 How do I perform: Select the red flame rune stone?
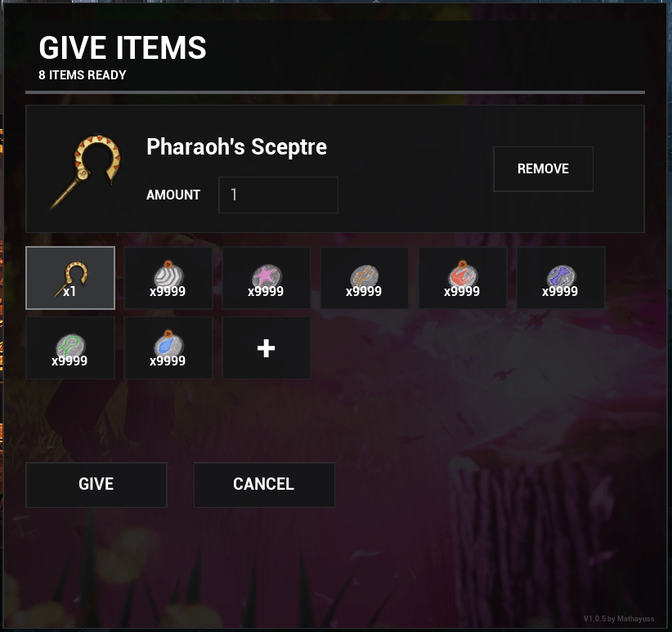[463, 278]
